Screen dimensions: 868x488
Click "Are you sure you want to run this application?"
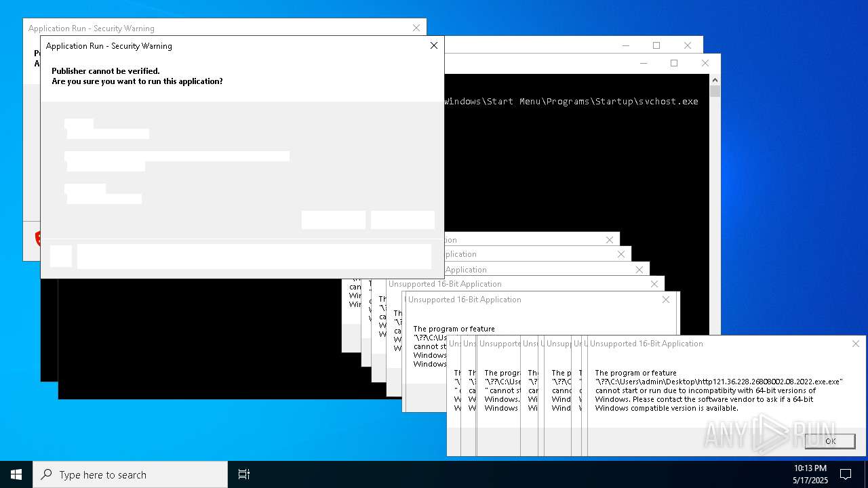(137, 81)
